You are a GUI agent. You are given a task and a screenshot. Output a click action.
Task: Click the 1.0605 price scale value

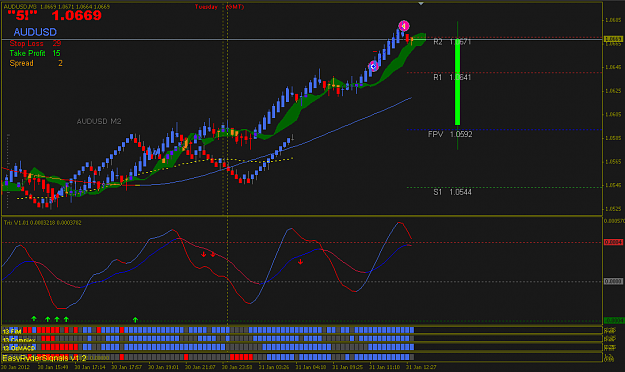click(x=613, y=114)
